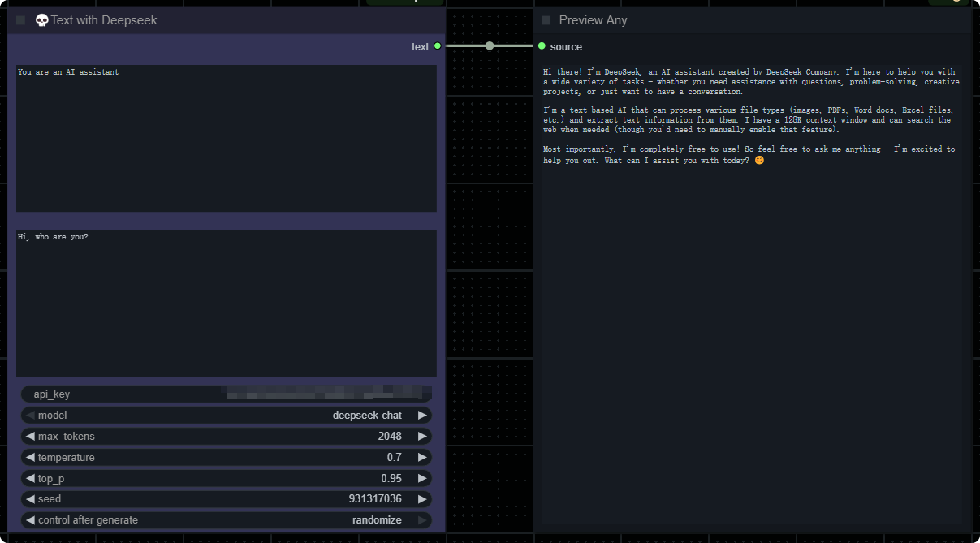Click the system prompt text box
This screenshot has height=543, width=980.
(226, 138)
